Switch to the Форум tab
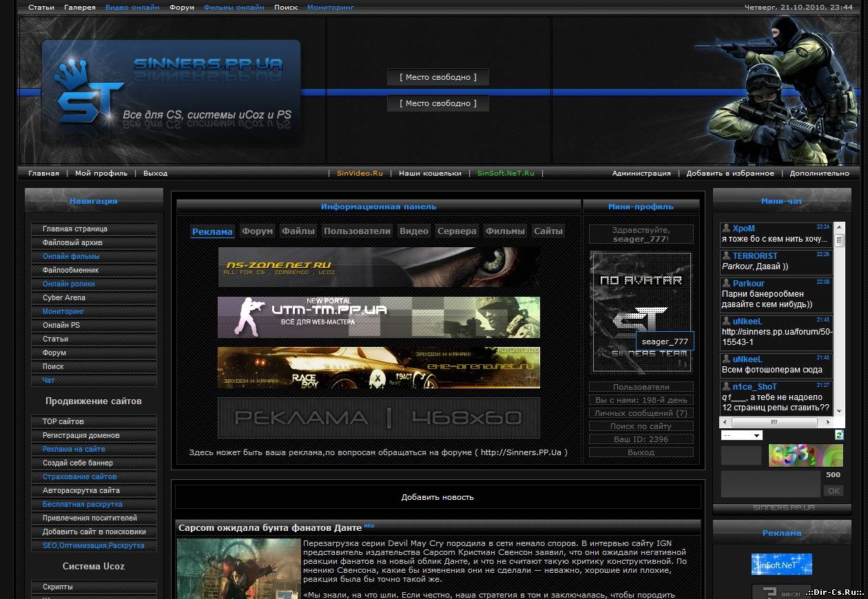This screenshot has width=868, height=599. (258, 231)
